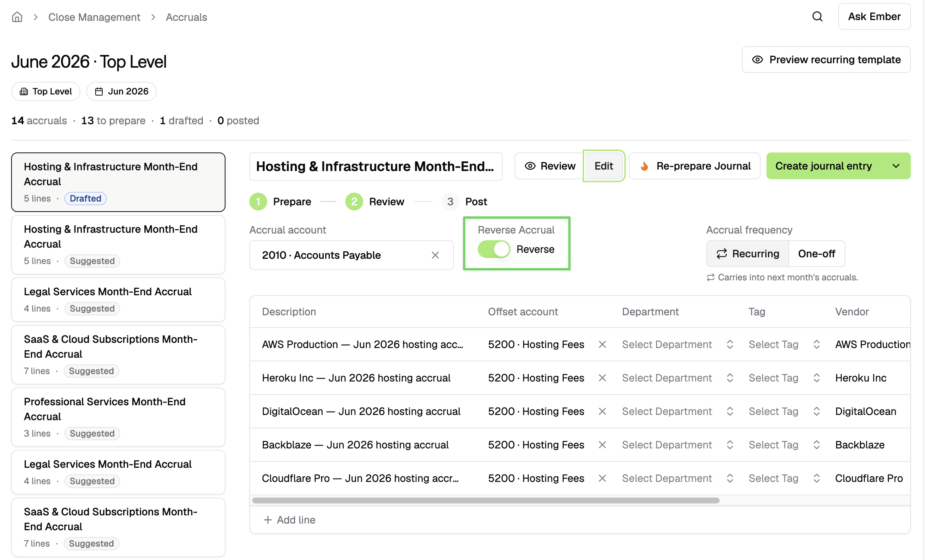Click the recurring arrows icon in frequency selector

tap(721, 254)
